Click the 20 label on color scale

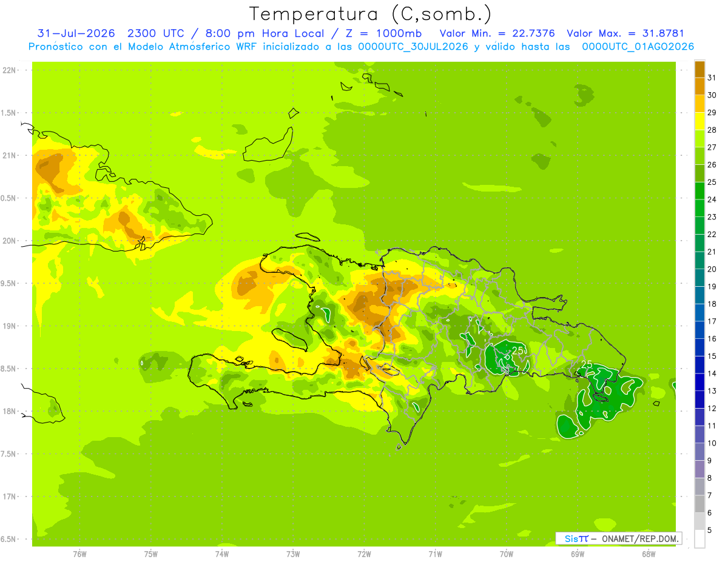712,269
